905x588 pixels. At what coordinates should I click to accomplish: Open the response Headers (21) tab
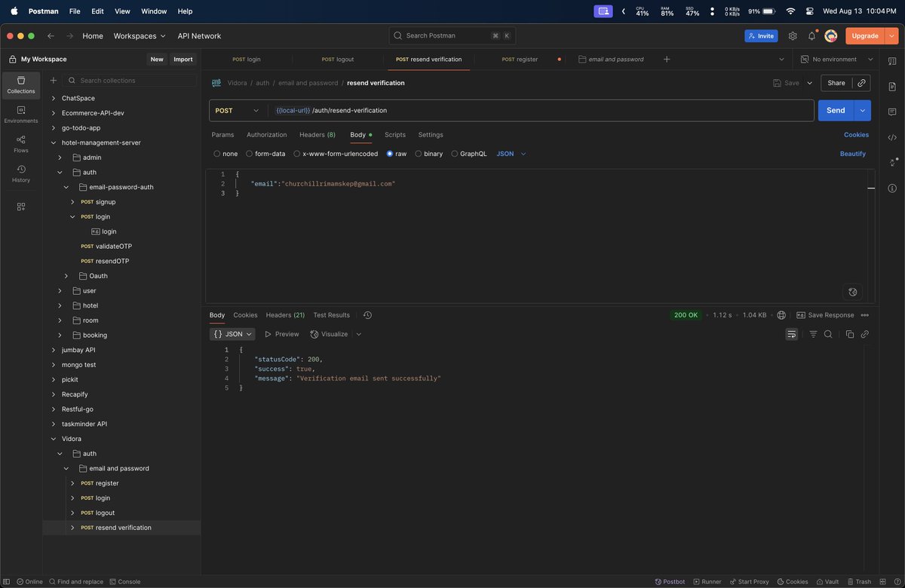[x=285, y=315]
